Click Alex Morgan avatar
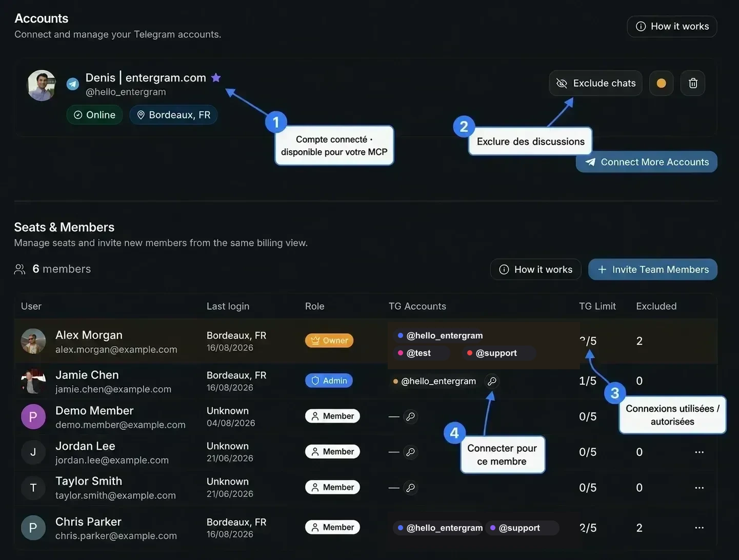The height and width of the screenshot is (560, 739). pyautogui.click(x=33, y=341)
